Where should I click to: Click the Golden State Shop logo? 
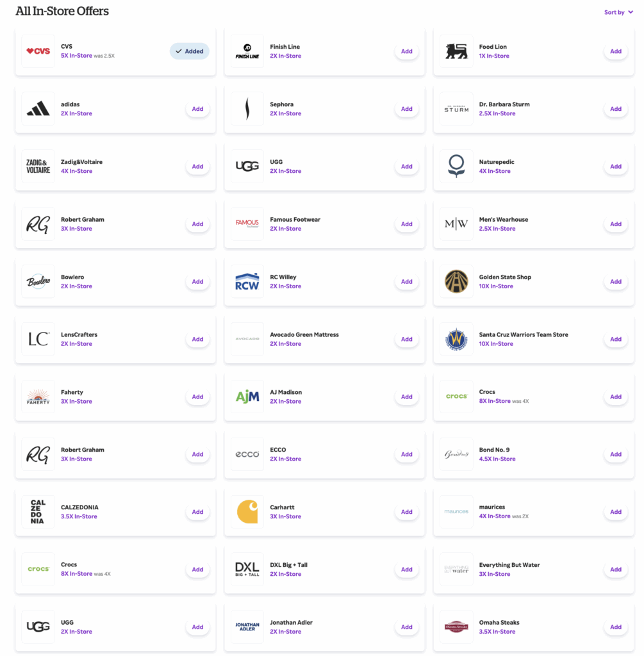tap(456, 281)
